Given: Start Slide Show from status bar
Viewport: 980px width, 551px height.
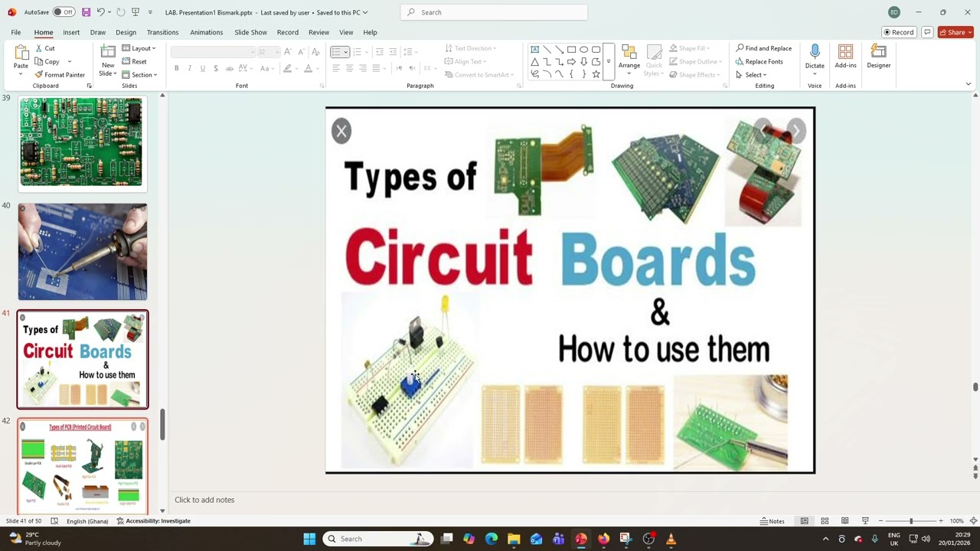Looking at the screenshot, I should click(x=865, y=521).
